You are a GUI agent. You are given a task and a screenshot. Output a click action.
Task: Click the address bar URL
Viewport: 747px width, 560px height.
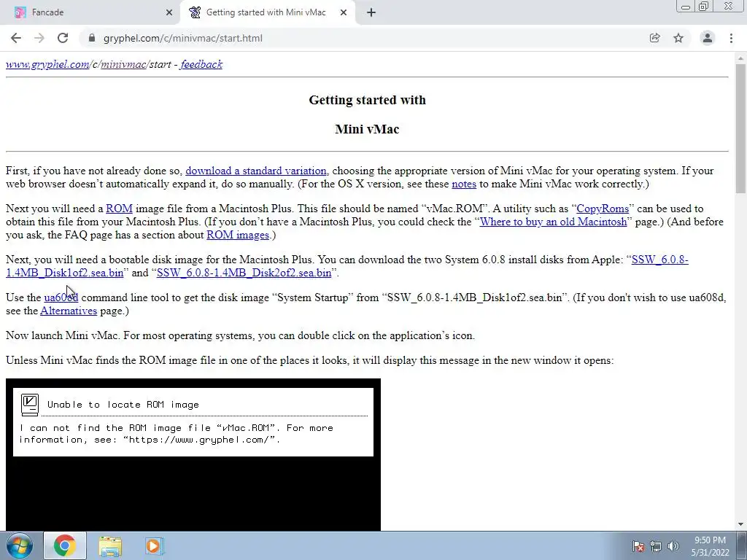pyautogui.click(x=183, y=38)
